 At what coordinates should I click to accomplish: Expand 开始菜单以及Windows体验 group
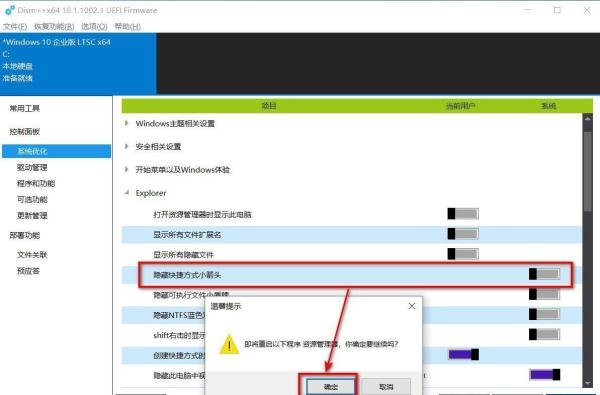coord(127,169)
